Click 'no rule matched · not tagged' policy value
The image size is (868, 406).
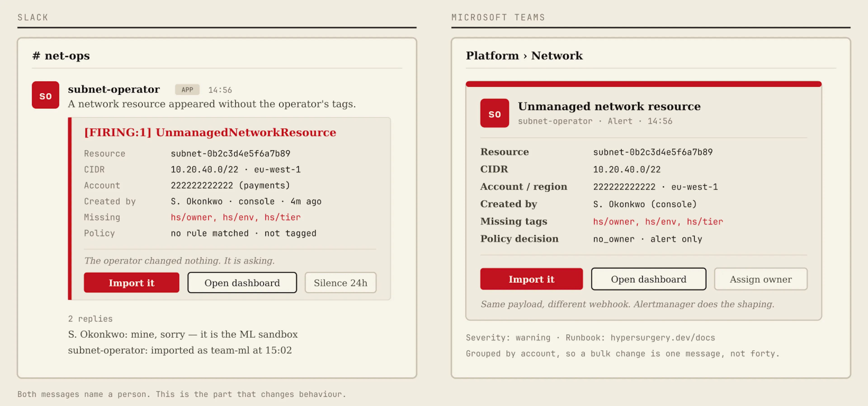(x=243, y=233)
